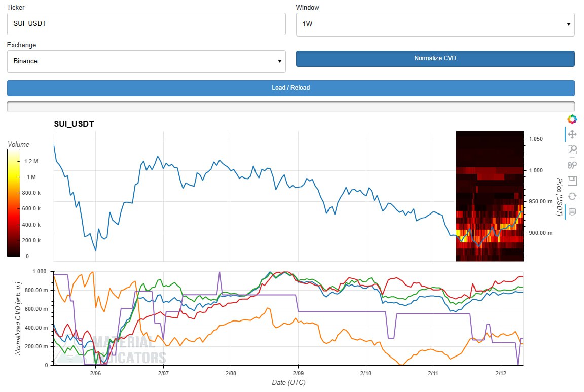The width and height of the screenshot is (584, 392).
Task: Click the Price [USDT] axis label
Action: coord(559,197)
